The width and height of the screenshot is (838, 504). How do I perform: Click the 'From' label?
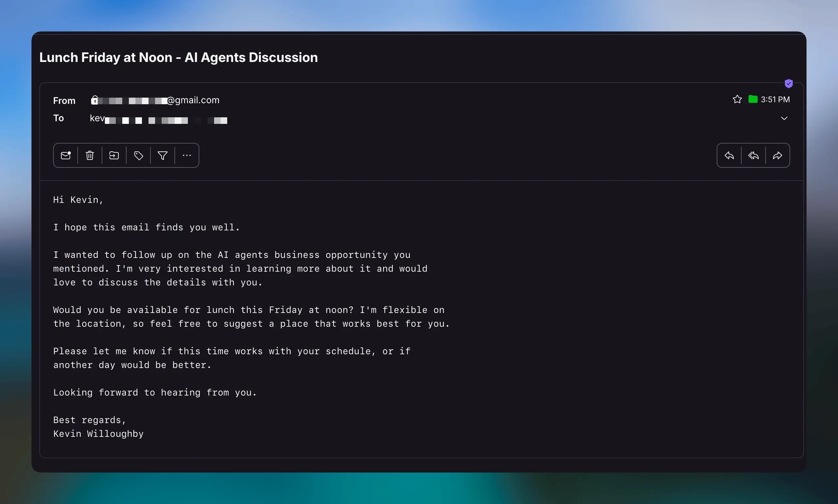(x=64, y=101)
